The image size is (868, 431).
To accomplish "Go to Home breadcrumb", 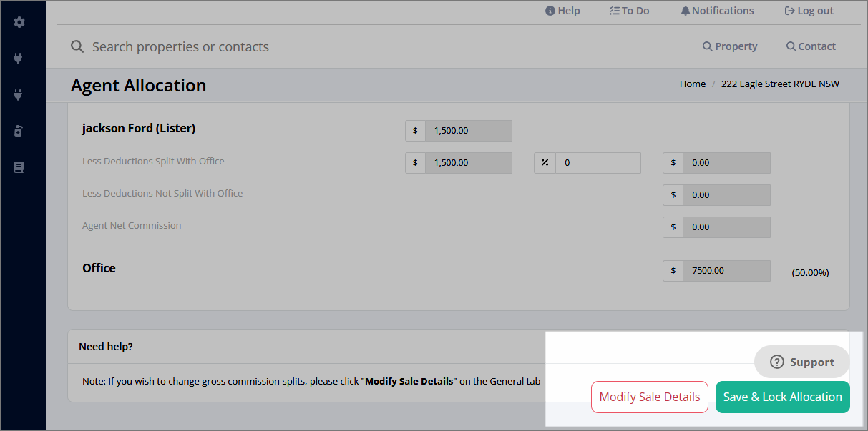I will (693, 84).
